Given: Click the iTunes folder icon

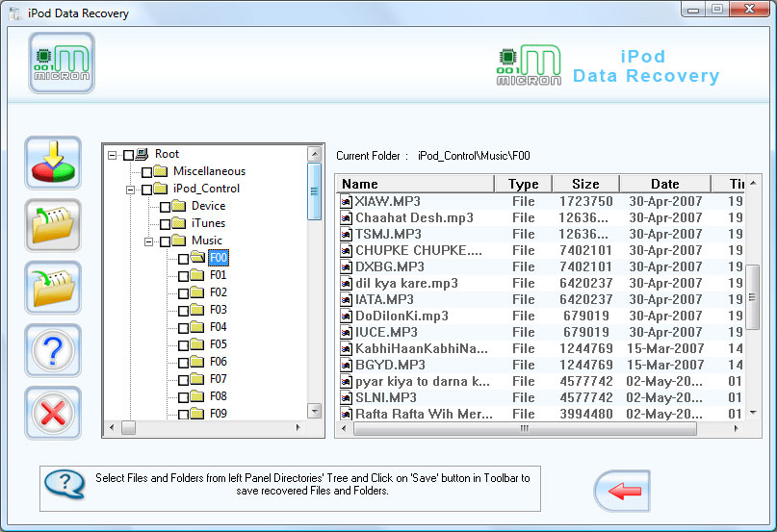Looking at the screenshot, I should coord(178,223).
